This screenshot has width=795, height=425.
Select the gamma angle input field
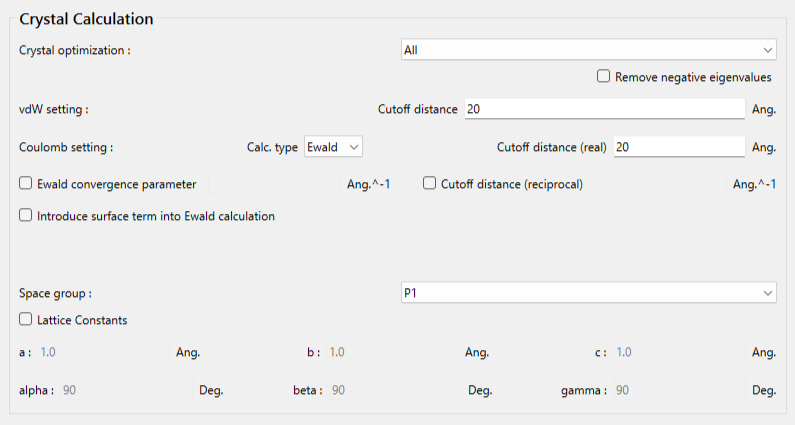point(678,390)
